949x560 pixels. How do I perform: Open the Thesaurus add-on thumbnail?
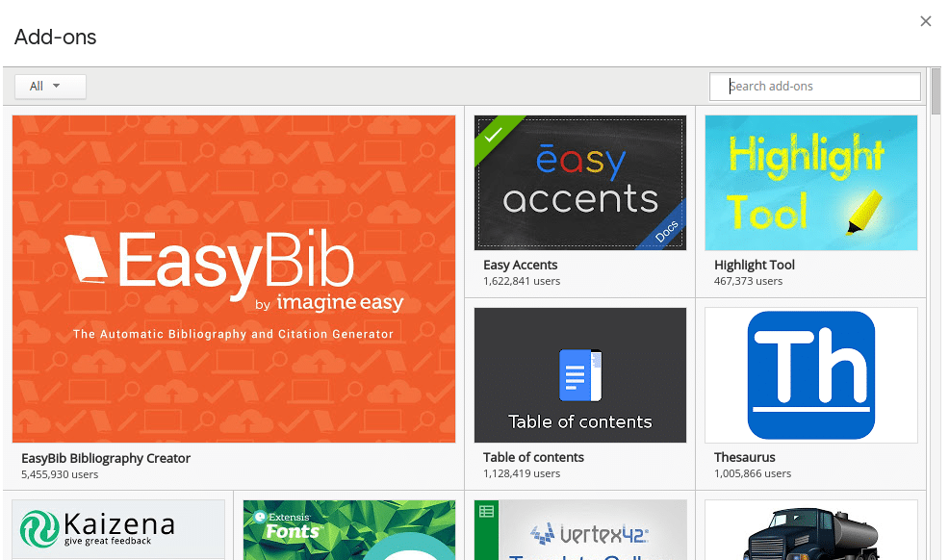pyautogui.click(x=811, y=375)
